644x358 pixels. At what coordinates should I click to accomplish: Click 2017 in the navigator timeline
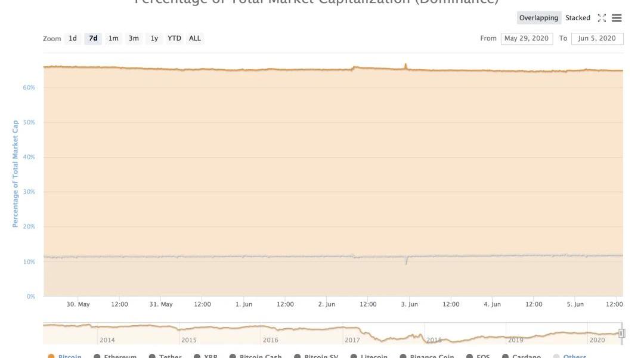coord(352,340)
